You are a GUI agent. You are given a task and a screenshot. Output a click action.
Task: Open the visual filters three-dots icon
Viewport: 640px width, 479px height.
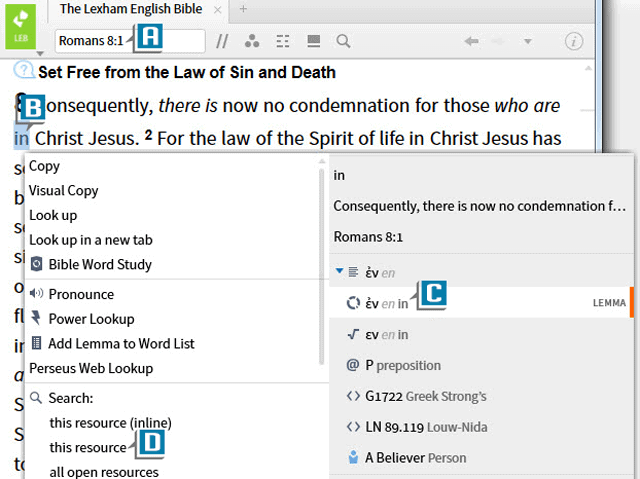click(252, 41)
